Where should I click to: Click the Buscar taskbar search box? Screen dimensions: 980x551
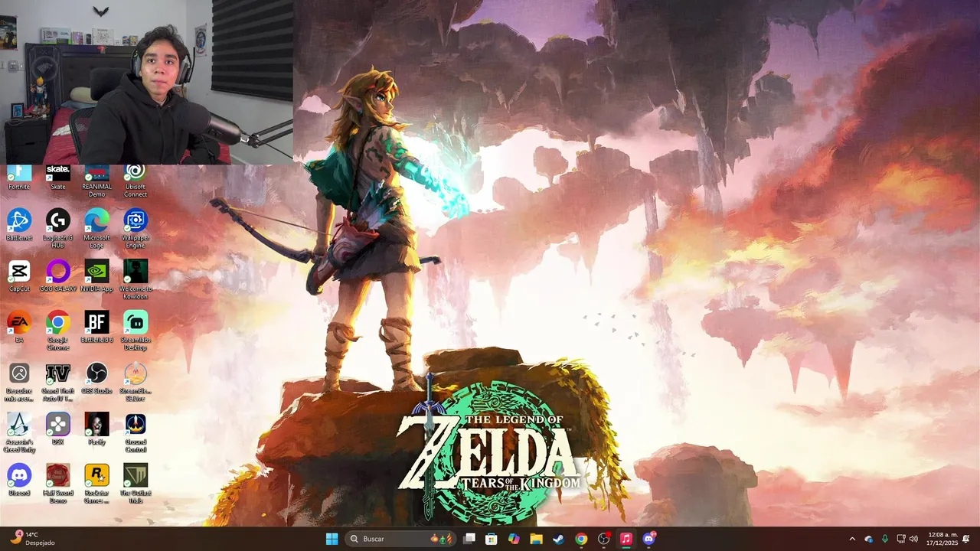pyautogui.click(x=401, y=539)
